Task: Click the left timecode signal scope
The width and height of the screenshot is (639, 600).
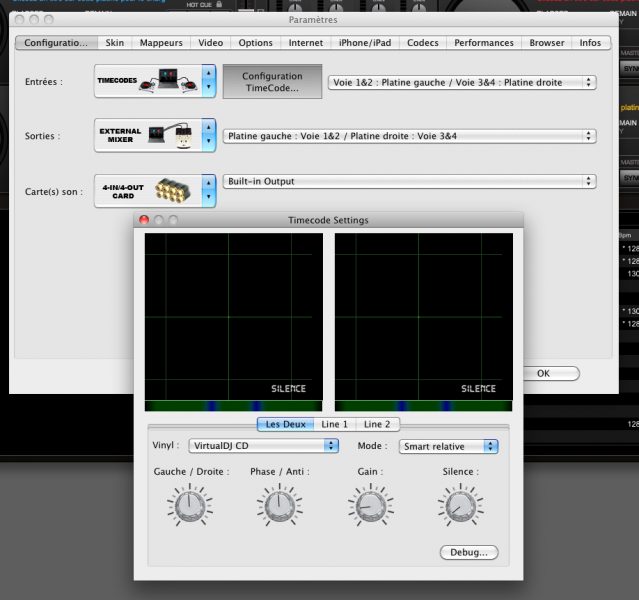Action: pos(234,316)
